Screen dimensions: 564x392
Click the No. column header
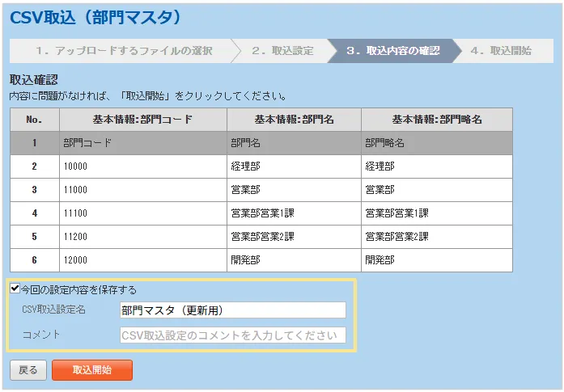click(x=34, y=120)
